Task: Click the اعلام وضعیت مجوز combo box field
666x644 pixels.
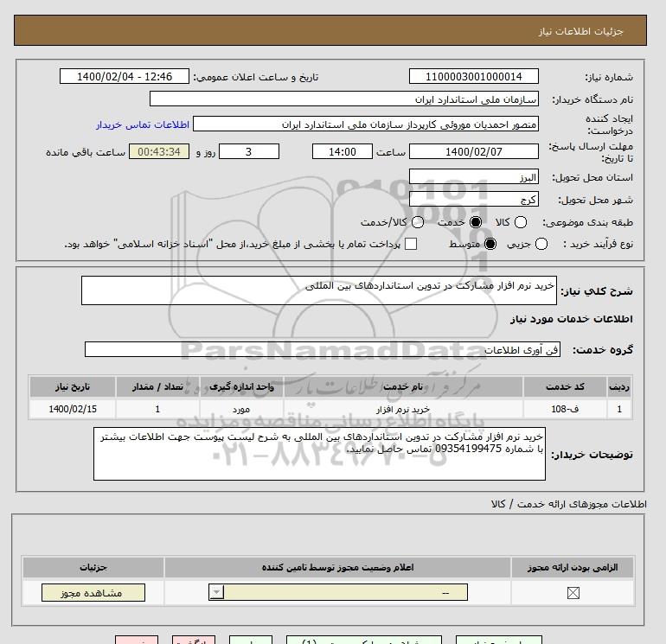Action: click(338, 592)
